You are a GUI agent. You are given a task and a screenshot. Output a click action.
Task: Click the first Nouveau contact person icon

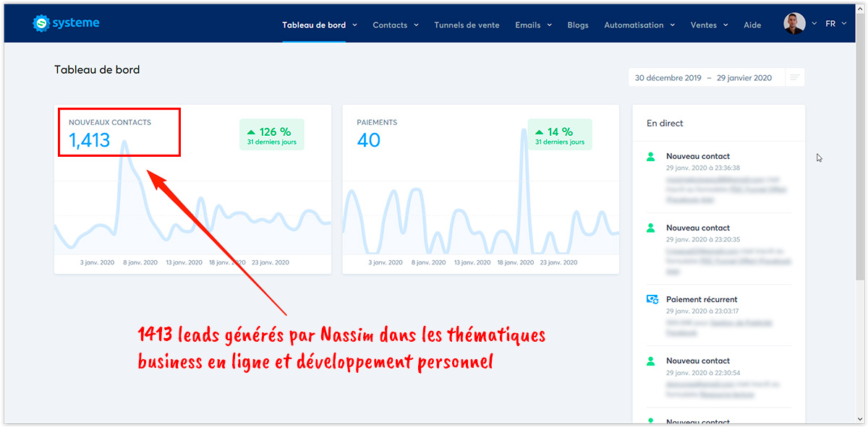pyautogui.click(x=651, y=156)
